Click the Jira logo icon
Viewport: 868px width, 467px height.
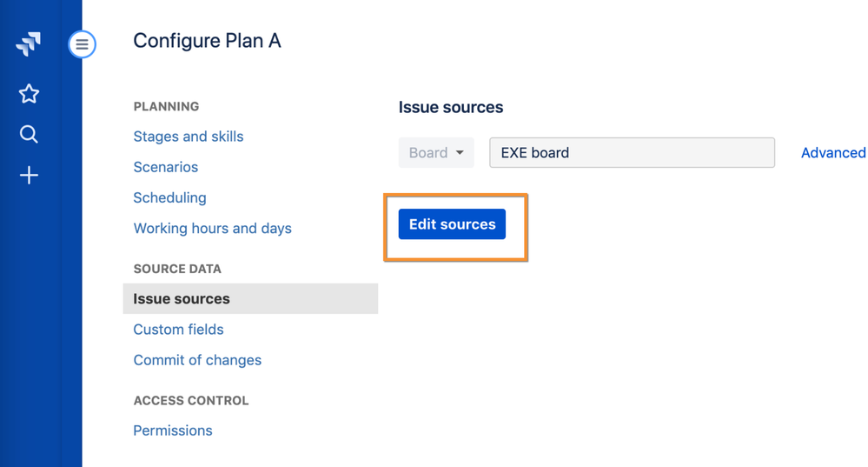(29, 44)
